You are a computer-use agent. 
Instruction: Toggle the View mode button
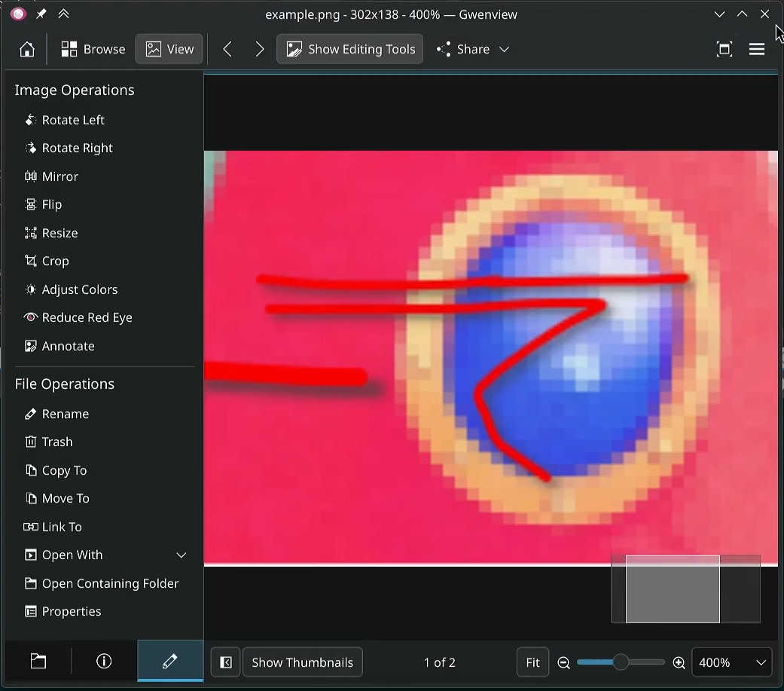tap(169, 49)
